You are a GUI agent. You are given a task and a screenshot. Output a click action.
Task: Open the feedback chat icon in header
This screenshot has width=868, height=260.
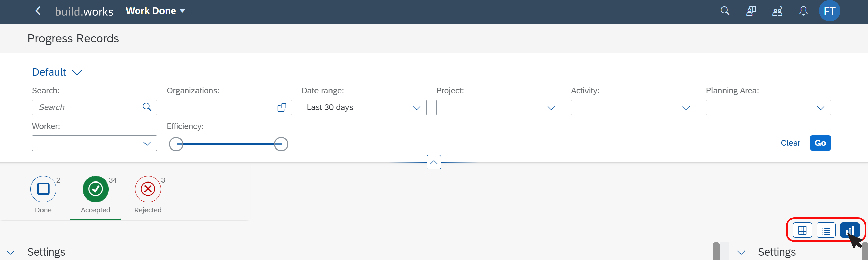[751, 11]
